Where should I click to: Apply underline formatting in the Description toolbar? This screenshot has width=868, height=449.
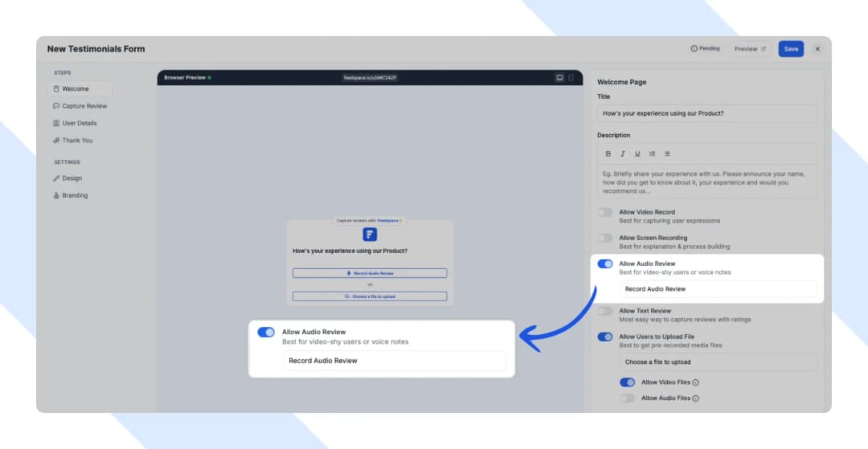point(637,153)
